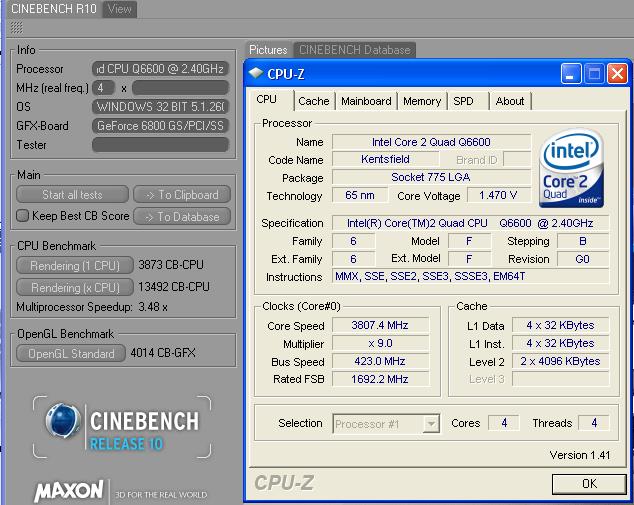Screen dimensions: 634x505
Task: Click the disabled maximize button in CPU-Z
Action: 594,74
